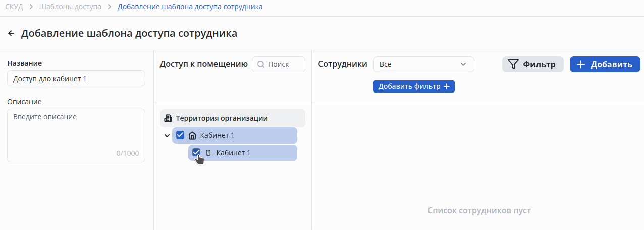Open the Сотрудники 'Все' dropdown

pyautogui.click(x=423, y=64)
